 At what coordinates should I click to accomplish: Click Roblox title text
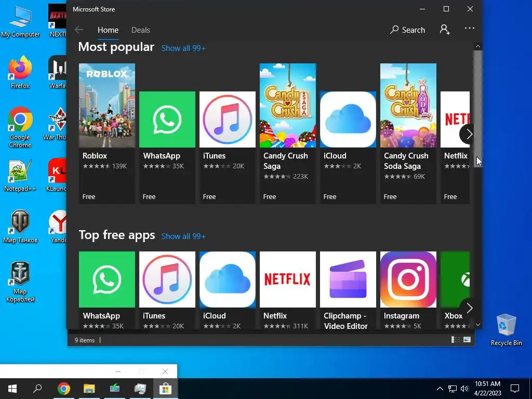click(95, 156)
